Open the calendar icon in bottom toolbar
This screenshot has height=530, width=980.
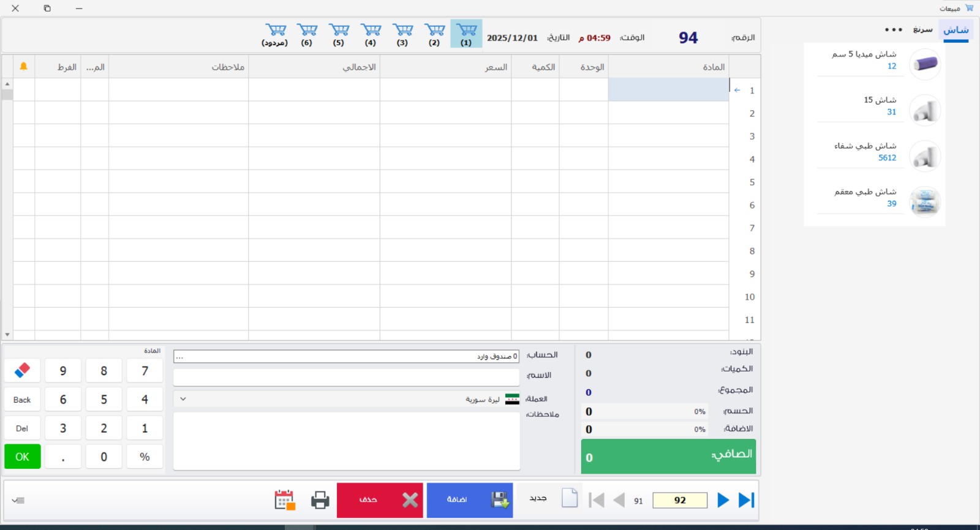click(285, 500)
